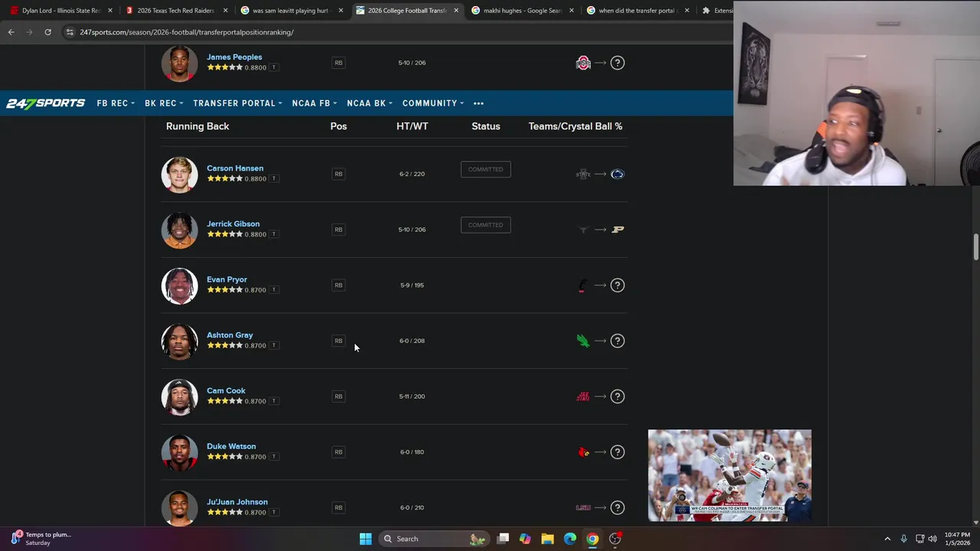Click the Penn State logo in Carson Hansen row
Image resolution: width=980 pixels, height=551 pixels.
tap(617, 174)
